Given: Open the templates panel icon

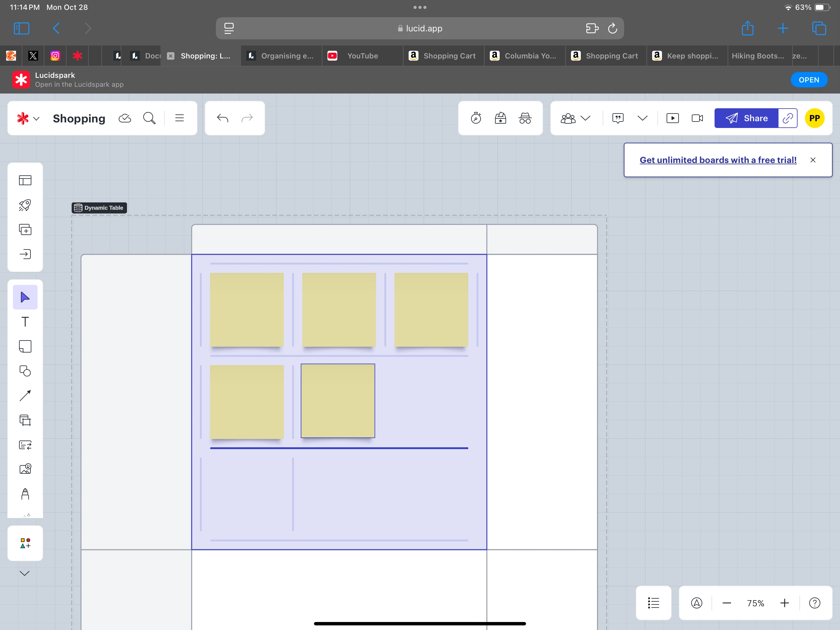Looking at the screenshot, I should 25,180.
